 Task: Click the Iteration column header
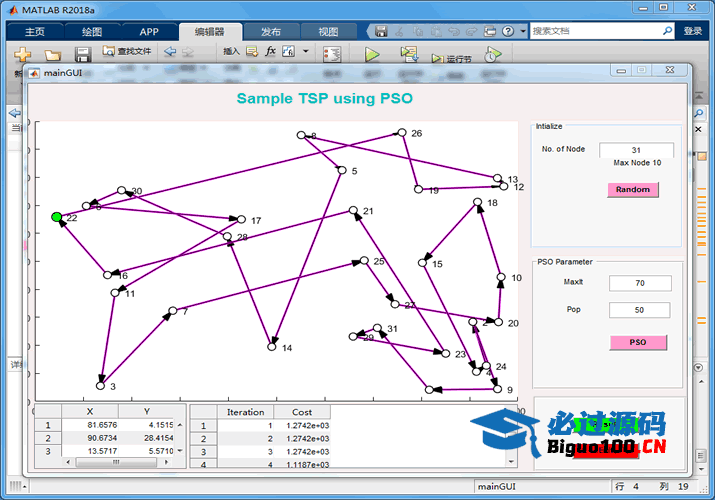245,412
